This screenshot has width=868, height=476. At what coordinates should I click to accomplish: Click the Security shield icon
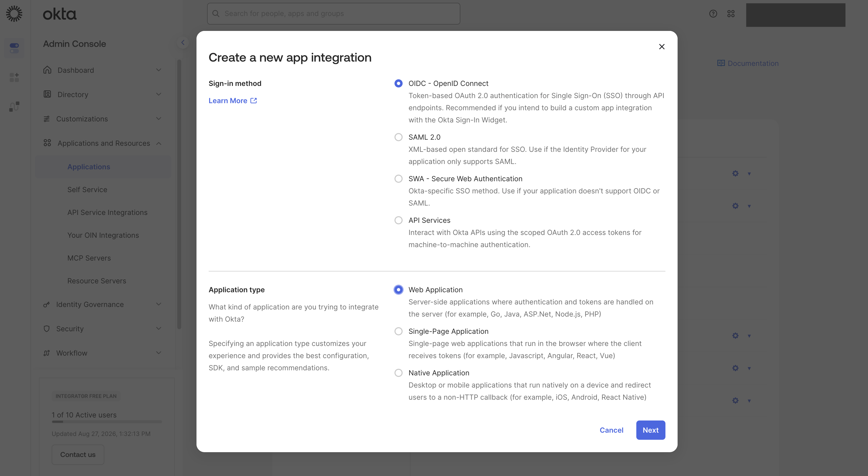tap(47, 328)
